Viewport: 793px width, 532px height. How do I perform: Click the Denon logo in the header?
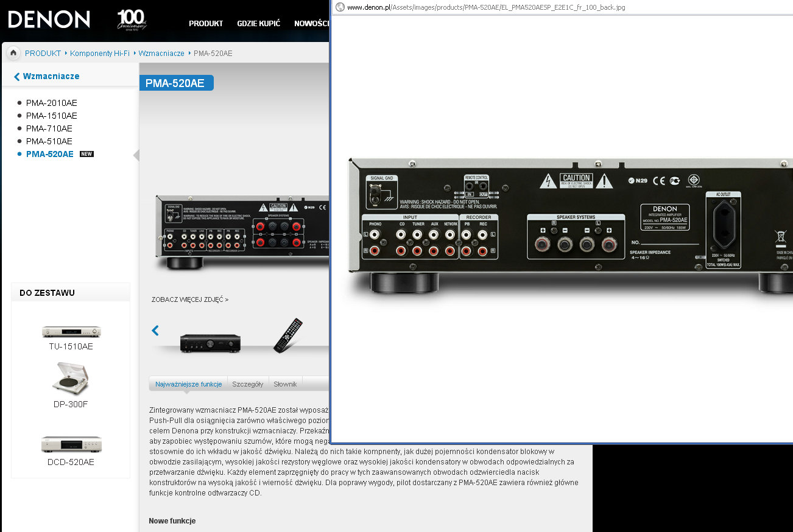click(49, 19)
